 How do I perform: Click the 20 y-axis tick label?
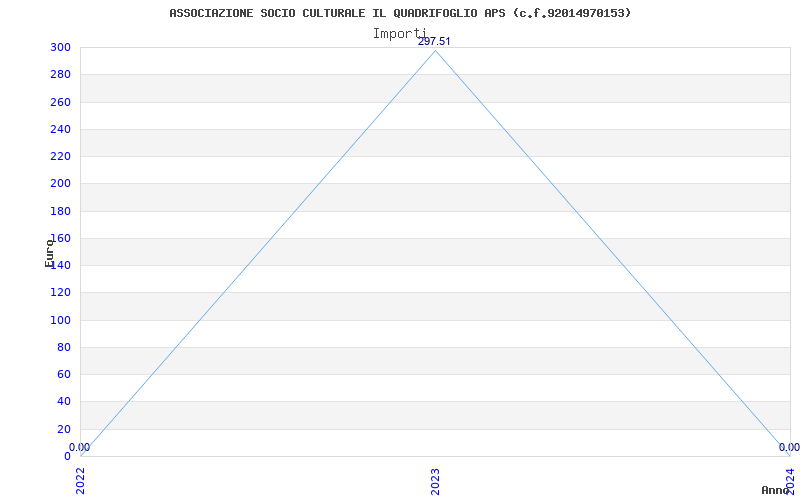click(x=64, y=429)
